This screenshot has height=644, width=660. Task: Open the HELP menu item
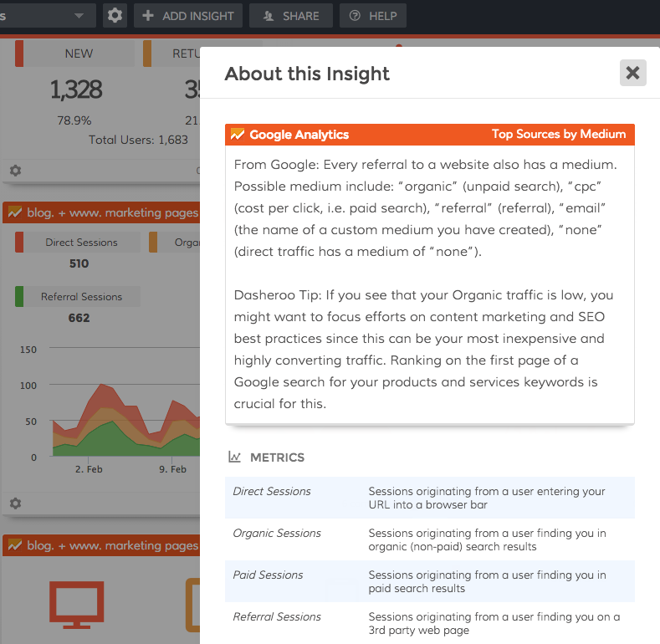click(x=373, y=16)
